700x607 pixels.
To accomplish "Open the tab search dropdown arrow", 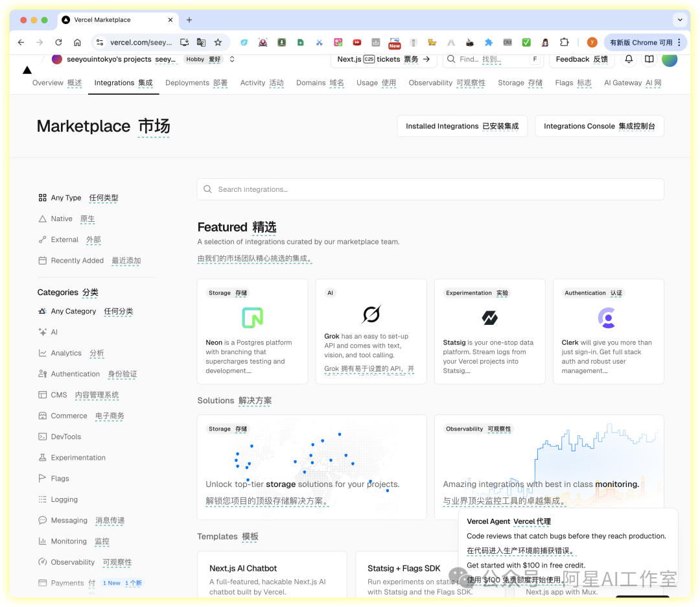I will pyautogui.click(x=680, y=19).
